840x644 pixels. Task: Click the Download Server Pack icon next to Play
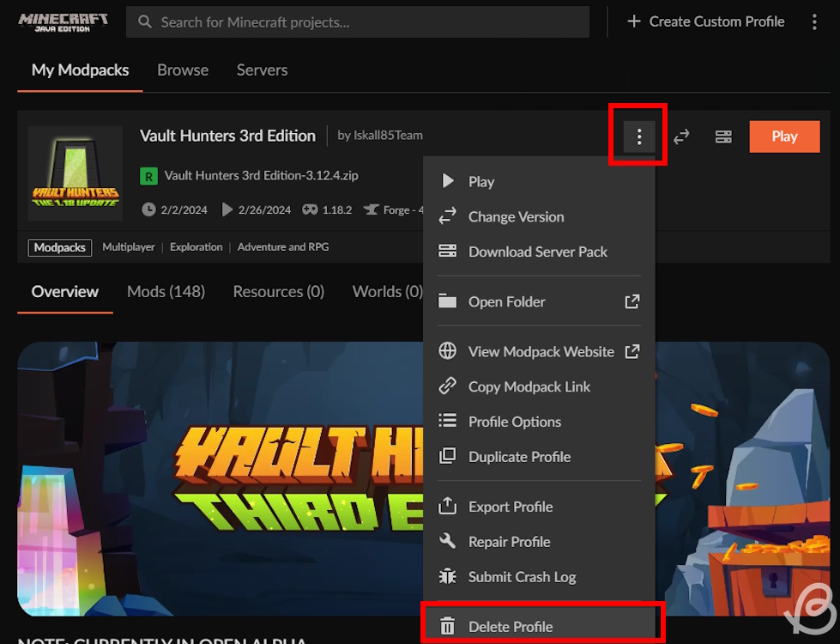[723, 137]
